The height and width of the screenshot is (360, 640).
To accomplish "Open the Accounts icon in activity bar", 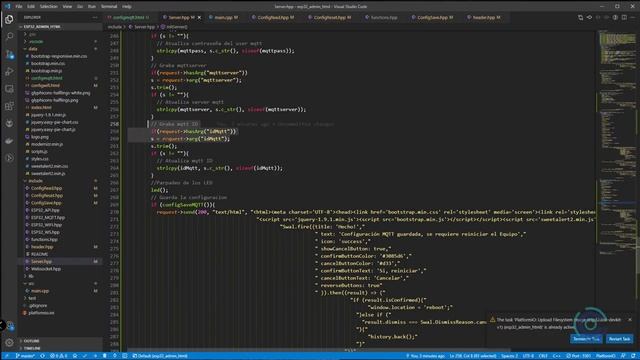I will point(9,326).
